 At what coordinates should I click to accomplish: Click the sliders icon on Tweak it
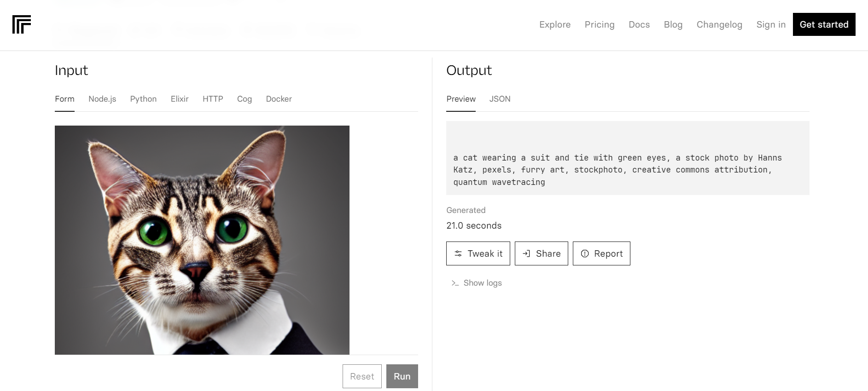[x=458, y=253]
